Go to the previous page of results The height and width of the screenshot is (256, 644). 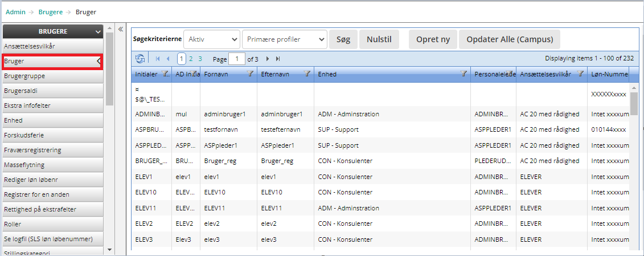(x=168, y=59)
